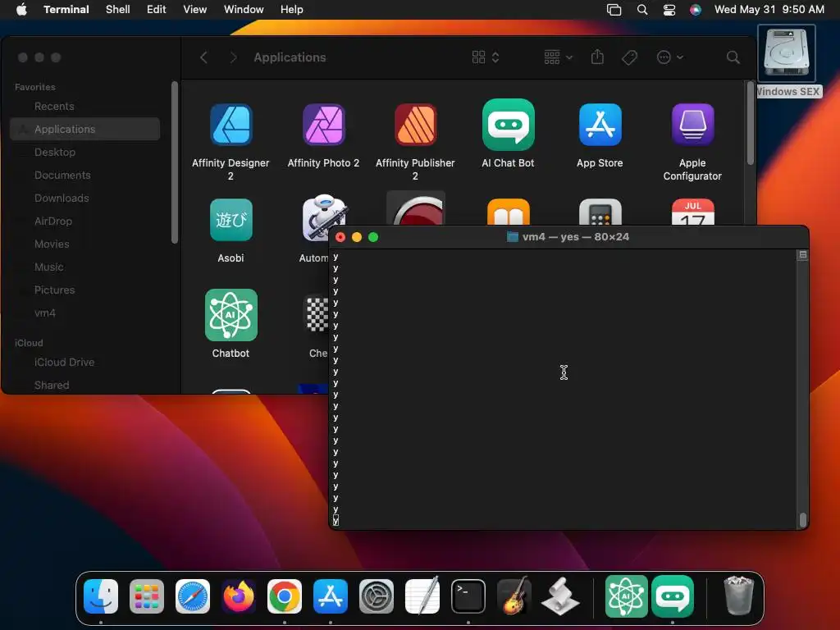Open Affinity Publisher 2 app icon
This screenshot has width=840, height=630.
tap(416, 125)
